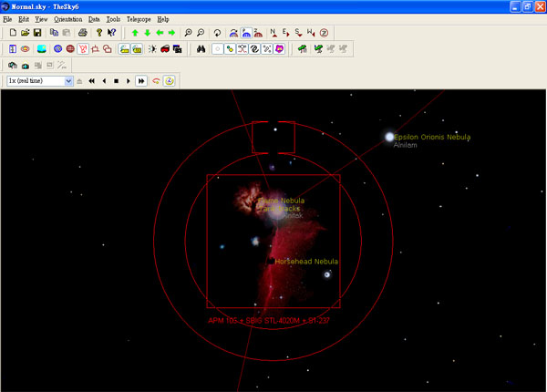Open the Telescope menu

point(139,19)
